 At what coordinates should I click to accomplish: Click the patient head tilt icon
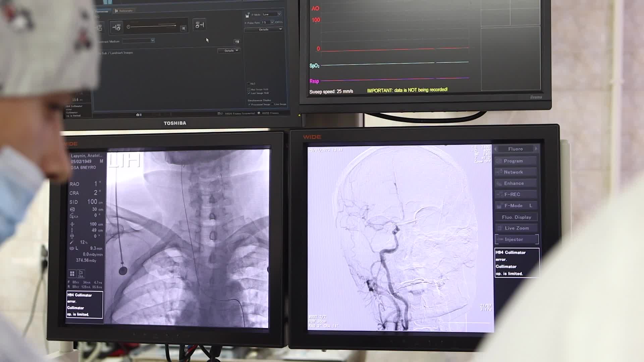72,236
